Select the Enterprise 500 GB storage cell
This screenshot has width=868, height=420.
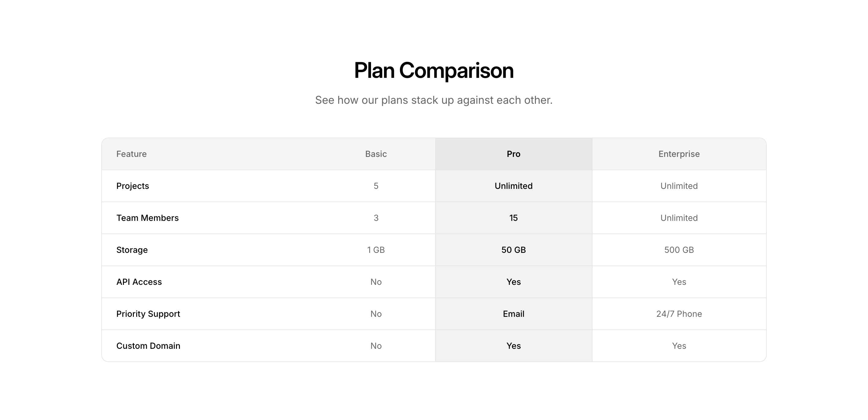tap(679, 250)
